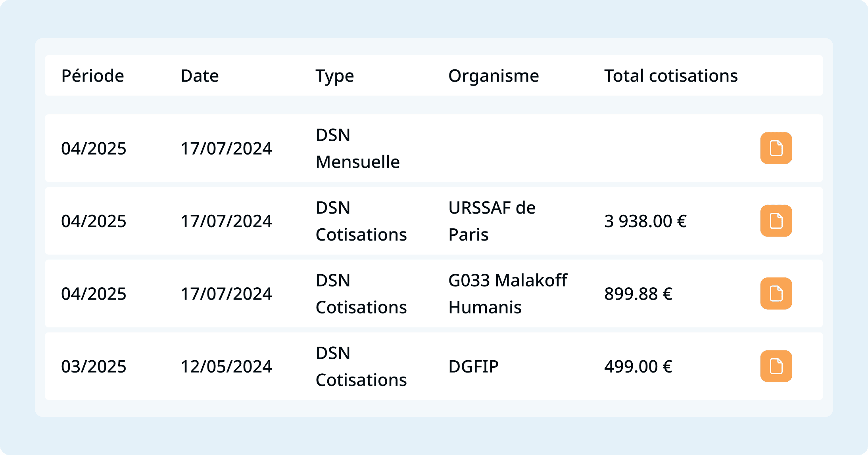Click the 499.00 € amount
Screen dimensions: 868x455
(x=638, y=367)
